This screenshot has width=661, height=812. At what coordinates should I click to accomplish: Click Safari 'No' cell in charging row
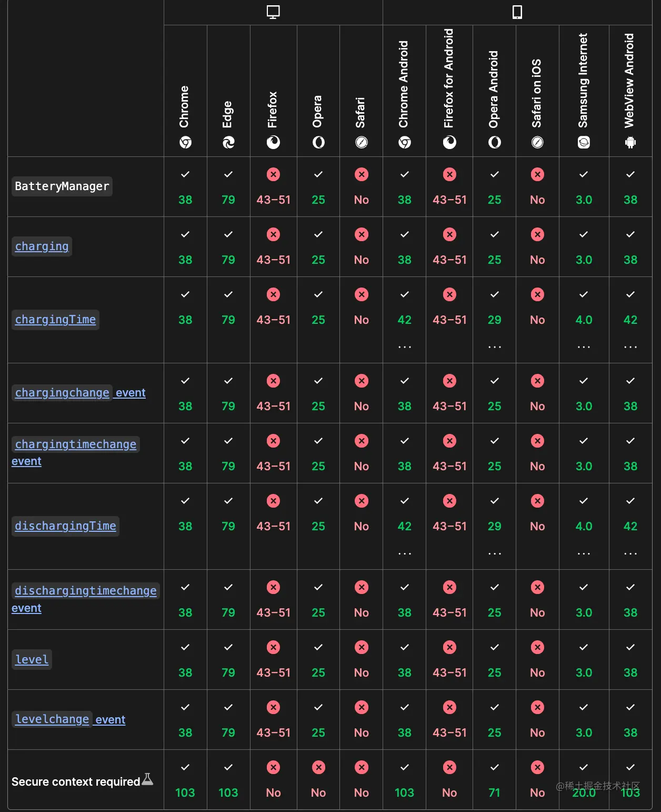coord(361,247)
